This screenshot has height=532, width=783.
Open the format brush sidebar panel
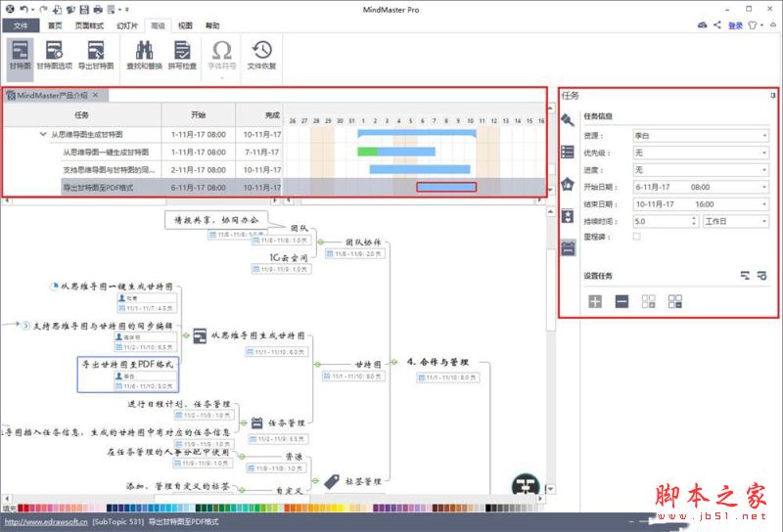click(x=568, y=119)
